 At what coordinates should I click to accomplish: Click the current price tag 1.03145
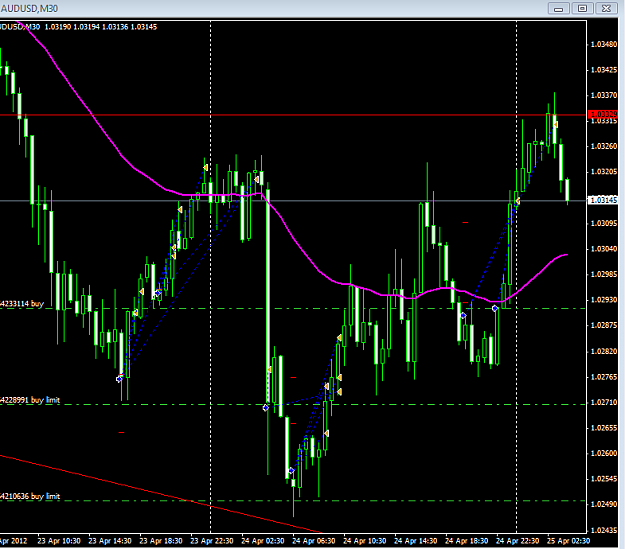click(603, 200)
